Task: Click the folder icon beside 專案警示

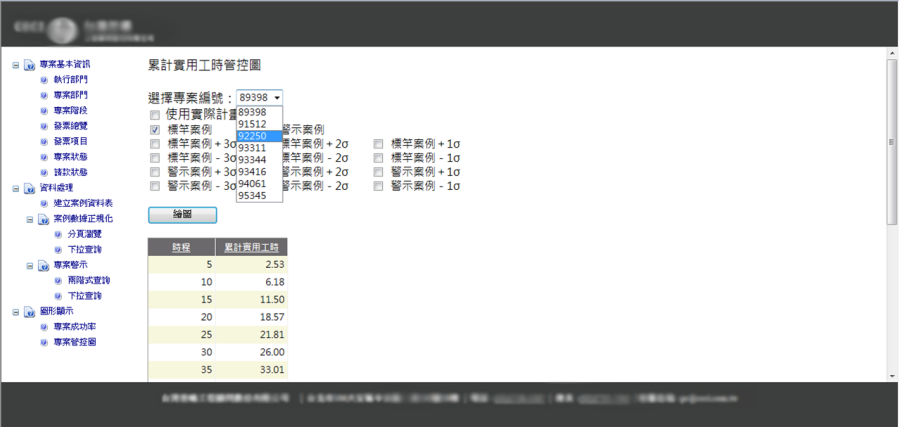Action: (44, 265)
